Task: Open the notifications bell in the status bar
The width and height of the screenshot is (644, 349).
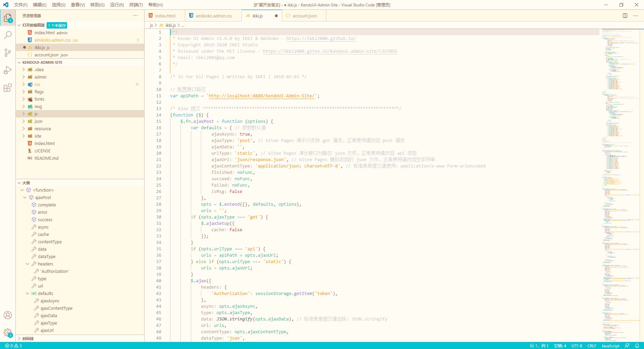Action: (x=637, y=346)
